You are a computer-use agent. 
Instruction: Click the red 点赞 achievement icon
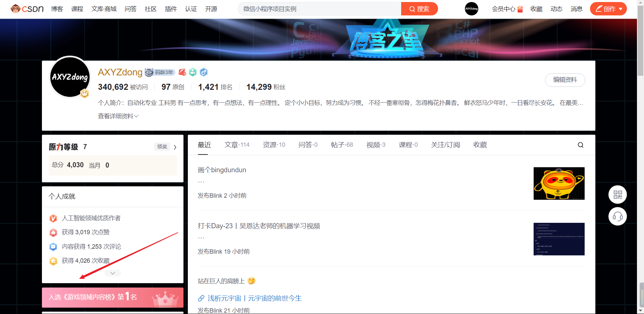click(53, 232)
